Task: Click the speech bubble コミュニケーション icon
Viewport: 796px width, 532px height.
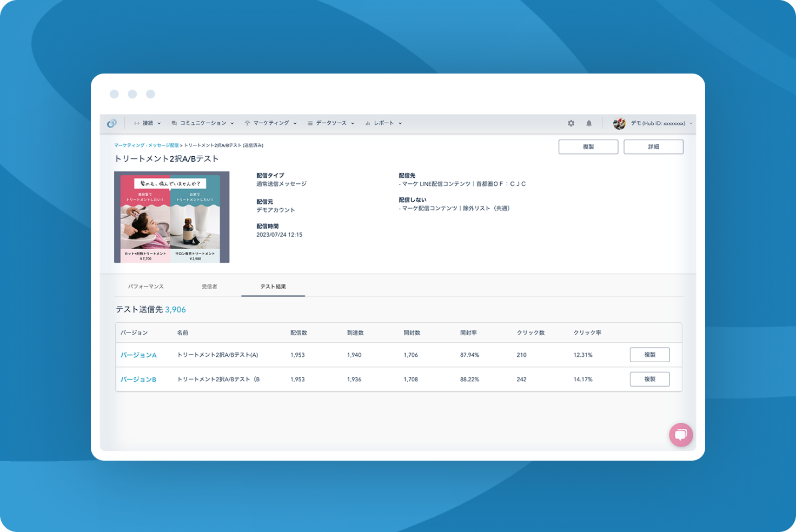Action: pos(173,123)
